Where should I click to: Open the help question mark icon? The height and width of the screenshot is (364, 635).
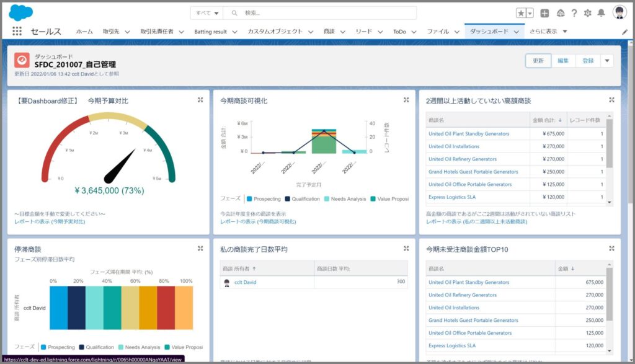coord(574,13)
